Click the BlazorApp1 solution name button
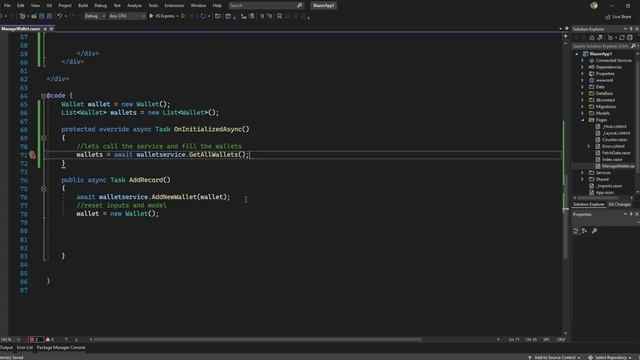 pos(324,5)
